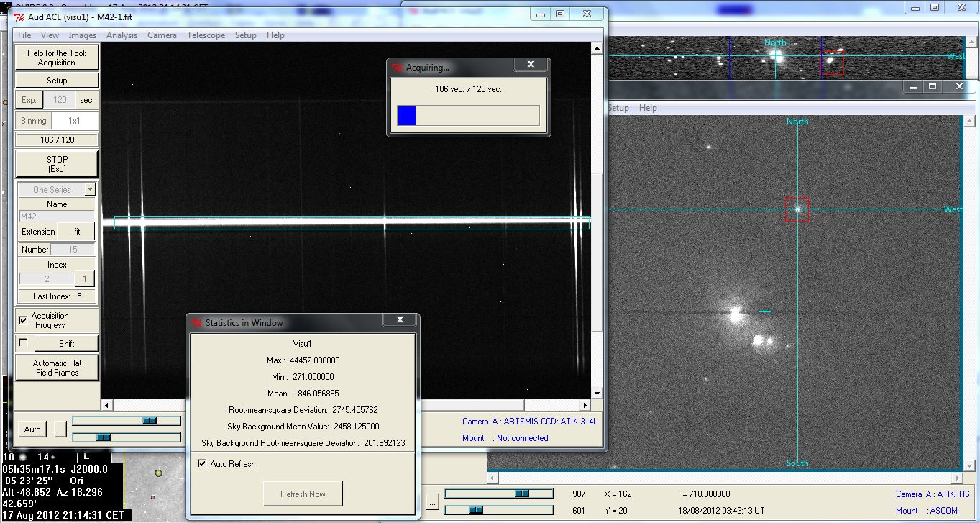The height and width of the screenshot is (523, 980).
Task: Close the Acquiring progress dialog
Action: [x=531, y=65]
